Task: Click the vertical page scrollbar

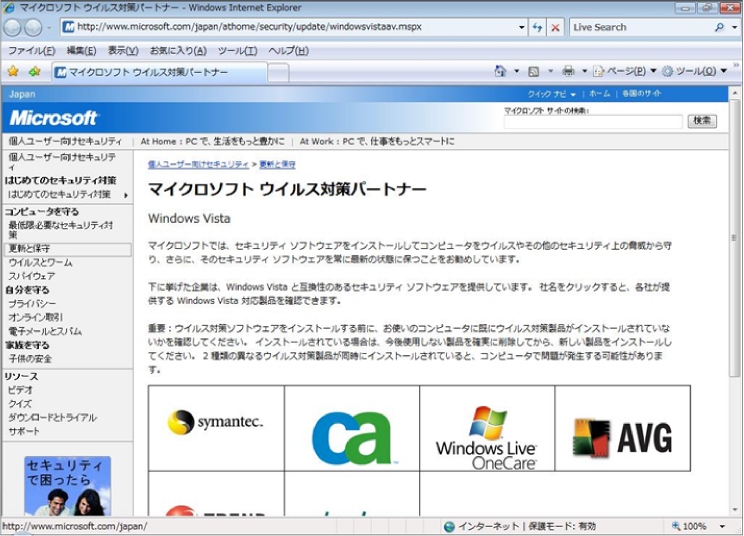Action: pos(735,300)
